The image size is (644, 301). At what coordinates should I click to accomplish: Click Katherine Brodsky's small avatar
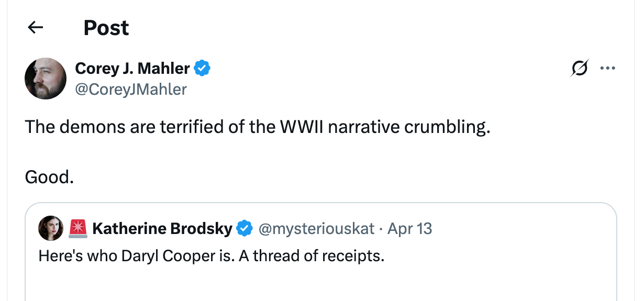point(51,228)
